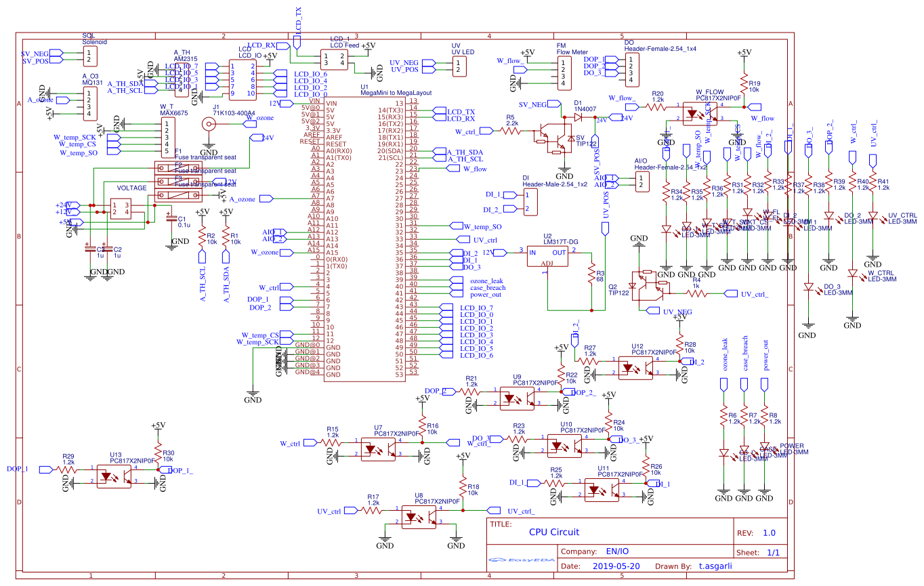Image resolution: width=924 pixels, height=586 pixels.
Task: Click the Solenoid two-pin header
Action: tap(89, 56)
